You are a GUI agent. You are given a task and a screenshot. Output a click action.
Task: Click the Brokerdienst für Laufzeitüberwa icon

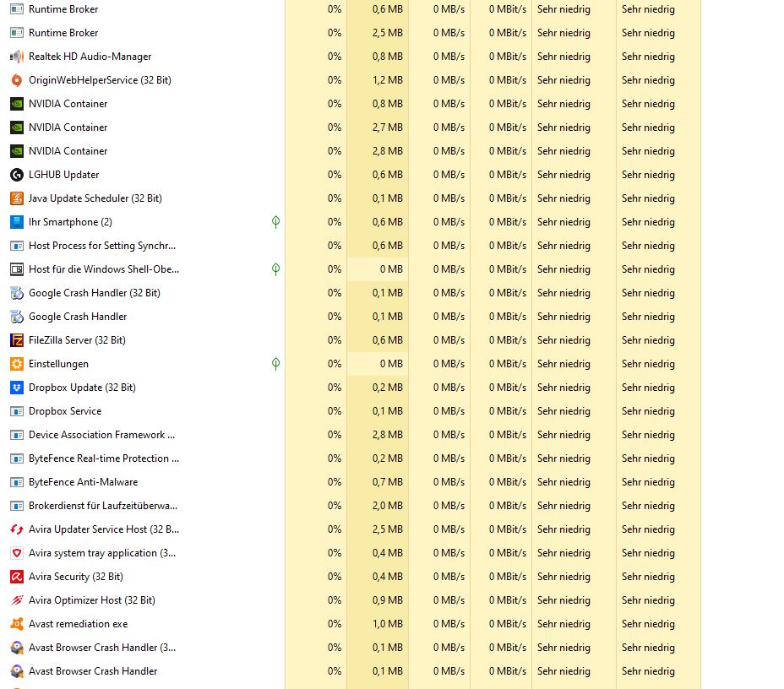coord(17,506)
